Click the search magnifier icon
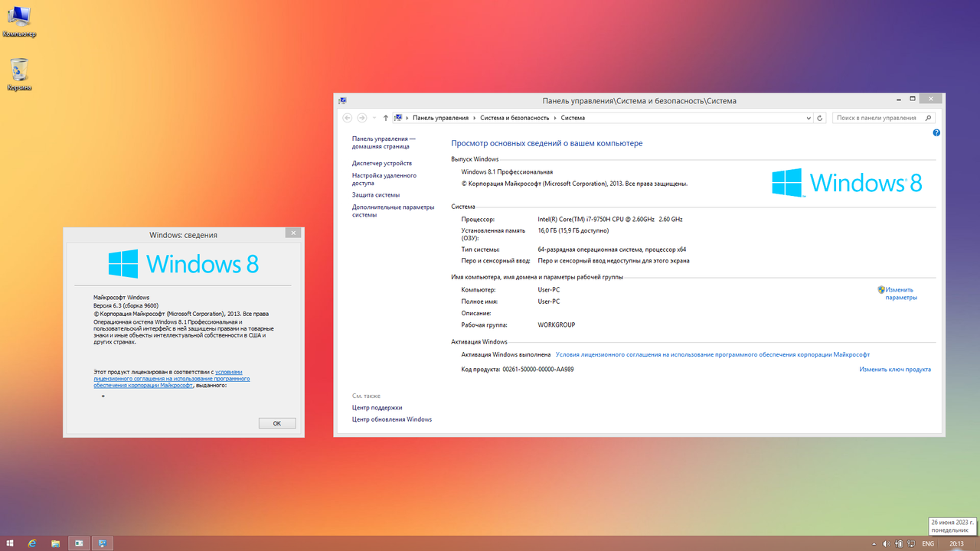 [x=929, y=118]
